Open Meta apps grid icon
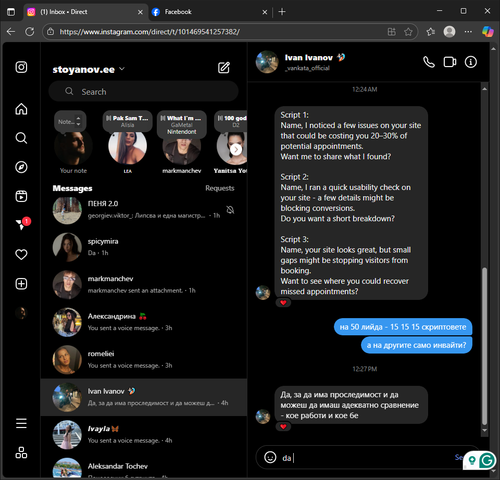The height and width of the screenshot is (480, 500). tap(21, 452)
